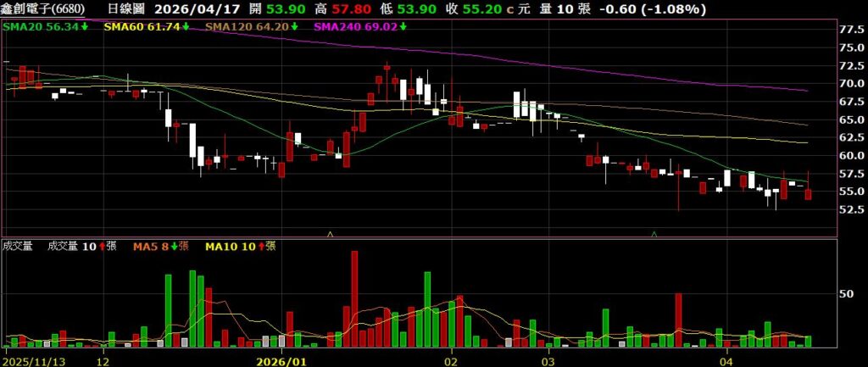Click the green down arrow after MA5 8
The width and height of the screenshot is (868, 367).
(174, 247)
